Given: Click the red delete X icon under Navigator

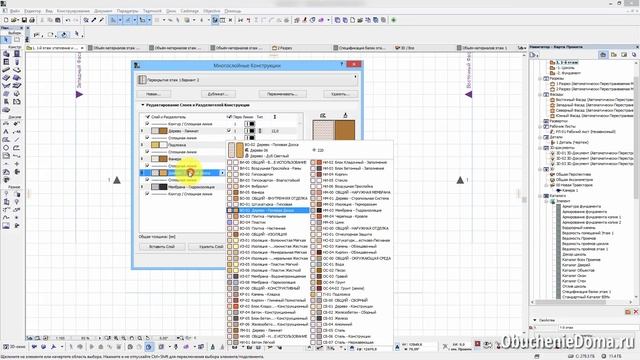Looking at the screenshot, I should pos(636,312).
